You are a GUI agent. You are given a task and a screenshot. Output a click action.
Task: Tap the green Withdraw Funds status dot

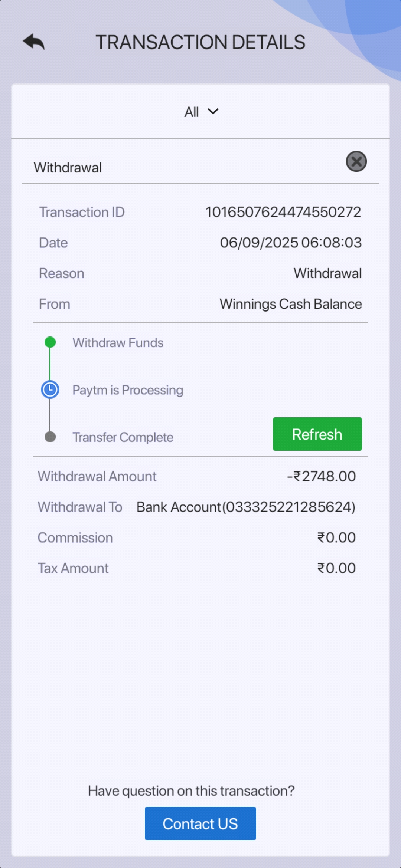50,342
